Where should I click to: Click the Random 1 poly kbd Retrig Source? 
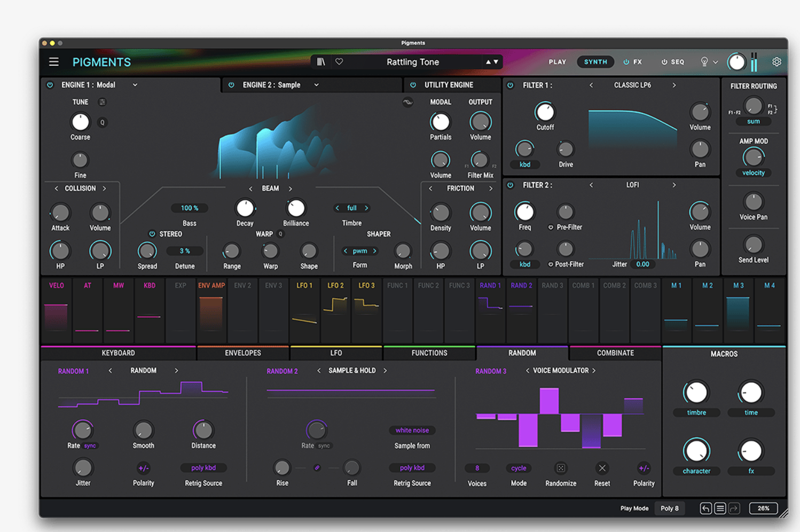coord(203,468)
